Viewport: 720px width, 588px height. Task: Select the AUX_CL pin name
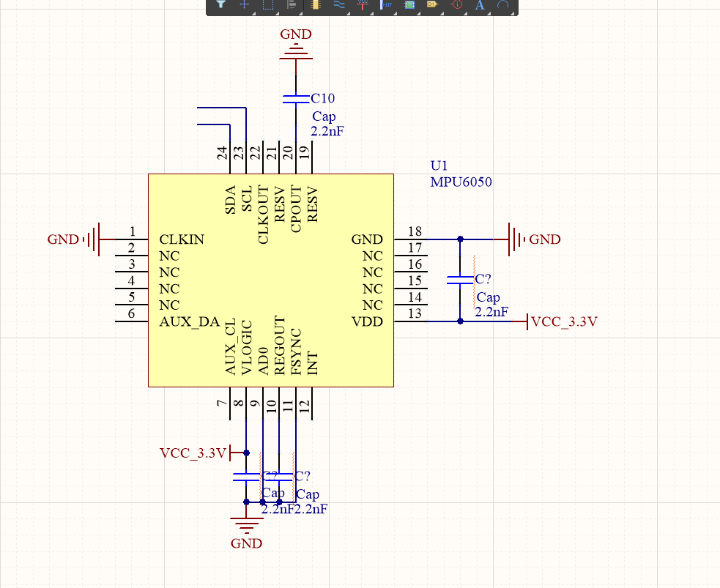pos(231,346)
